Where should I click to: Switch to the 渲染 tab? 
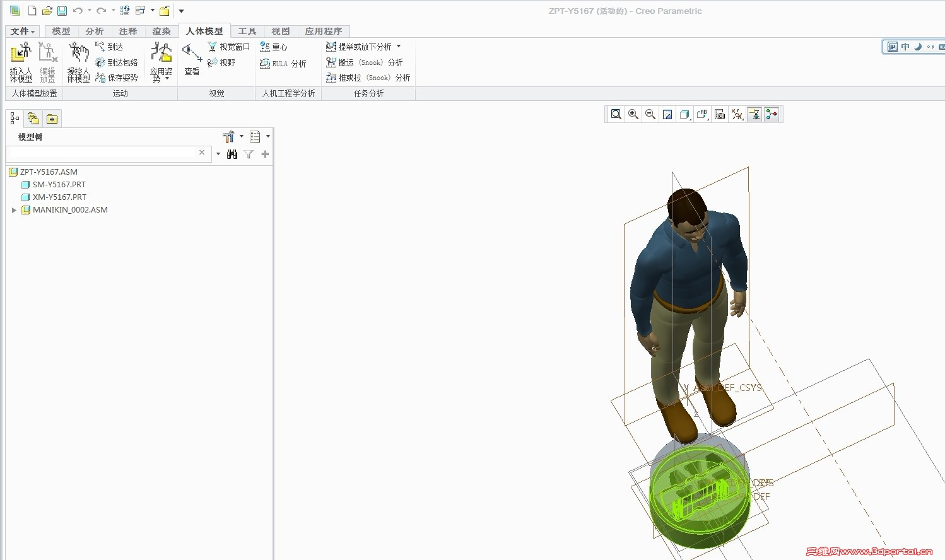click(x=161, y=31)
